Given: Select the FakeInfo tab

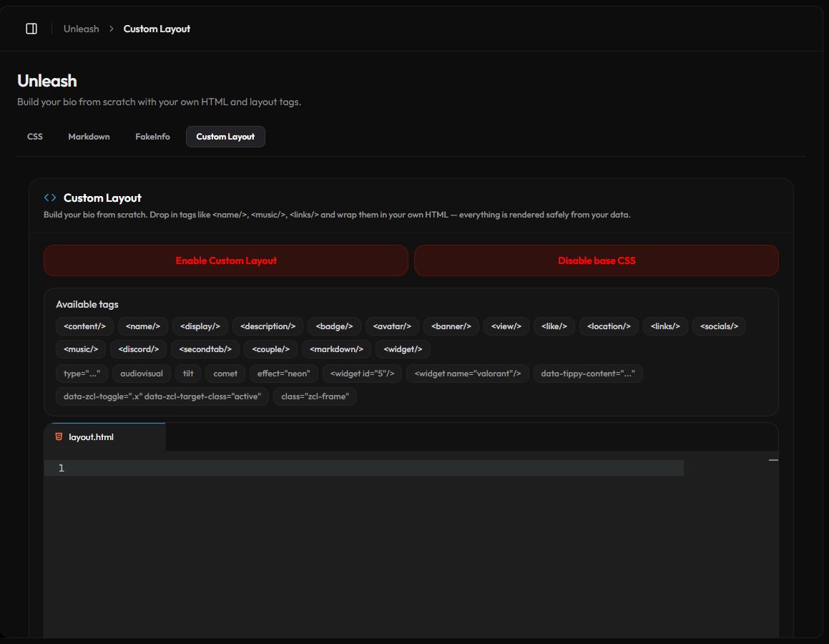Looking at the screenshot, I should click(152, 137).
